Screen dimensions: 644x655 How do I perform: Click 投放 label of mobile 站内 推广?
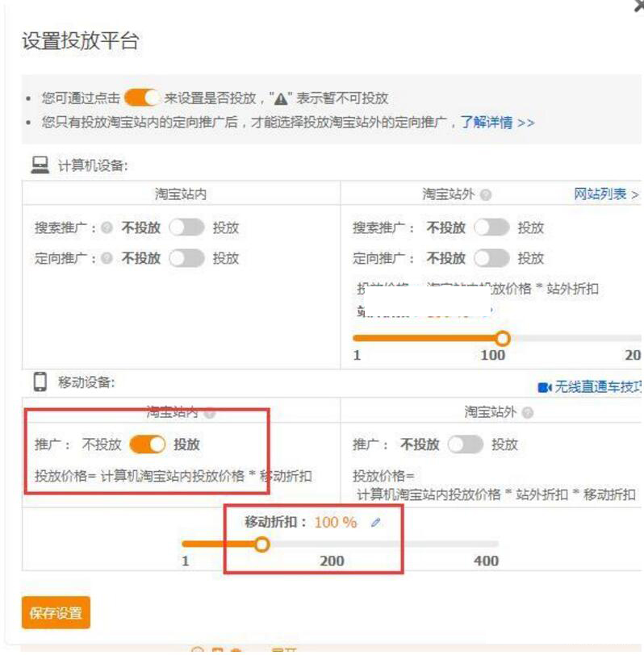point(186,444)
